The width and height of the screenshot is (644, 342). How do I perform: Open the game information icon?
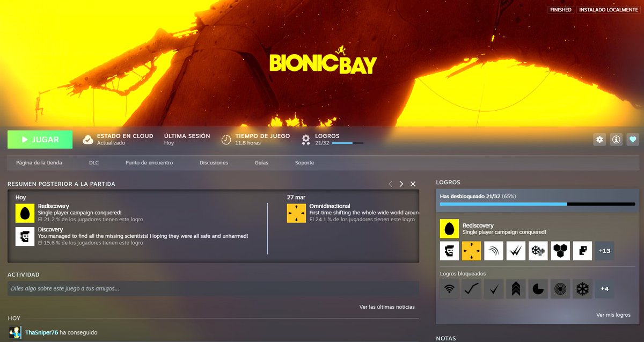[616, 140]
